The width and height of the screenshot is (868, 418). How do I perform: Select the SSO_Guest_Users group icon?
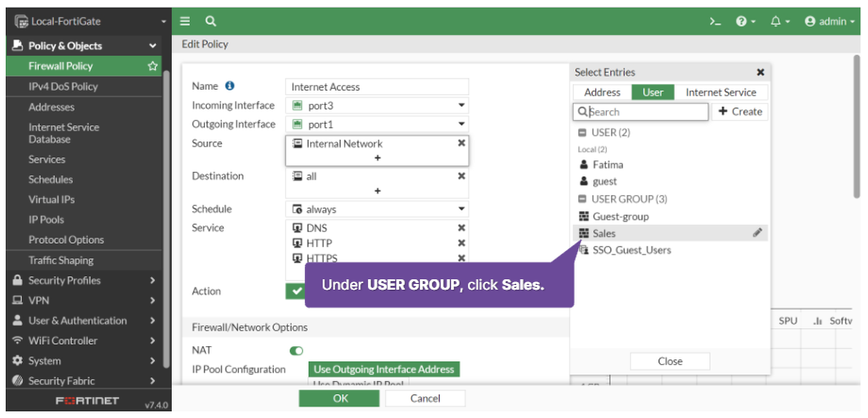coord(583,250)
